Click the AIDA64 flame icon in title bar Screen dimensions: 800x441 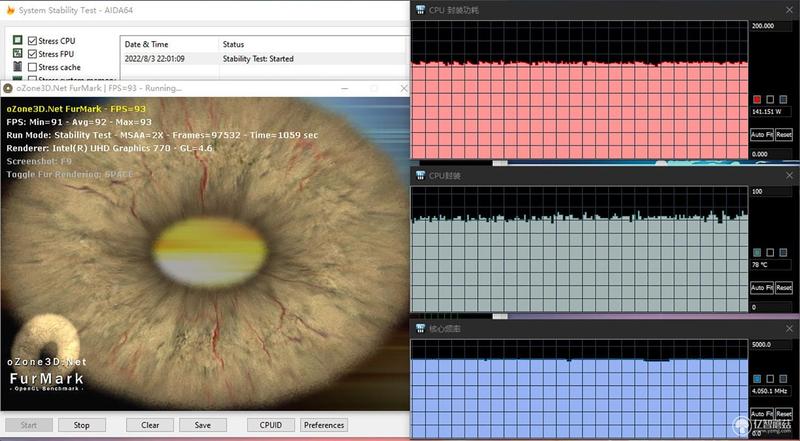tap(10, 10)
